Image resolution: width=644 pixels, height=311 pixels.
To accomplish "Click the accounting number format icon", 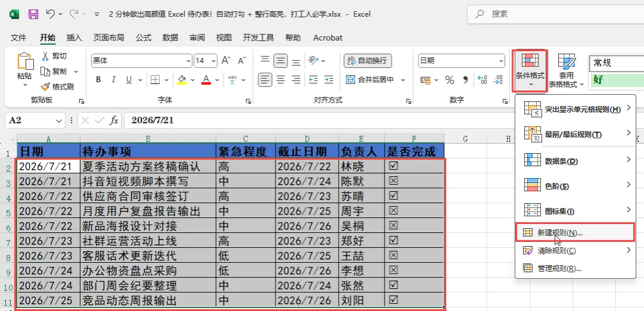I will (426, 80).
